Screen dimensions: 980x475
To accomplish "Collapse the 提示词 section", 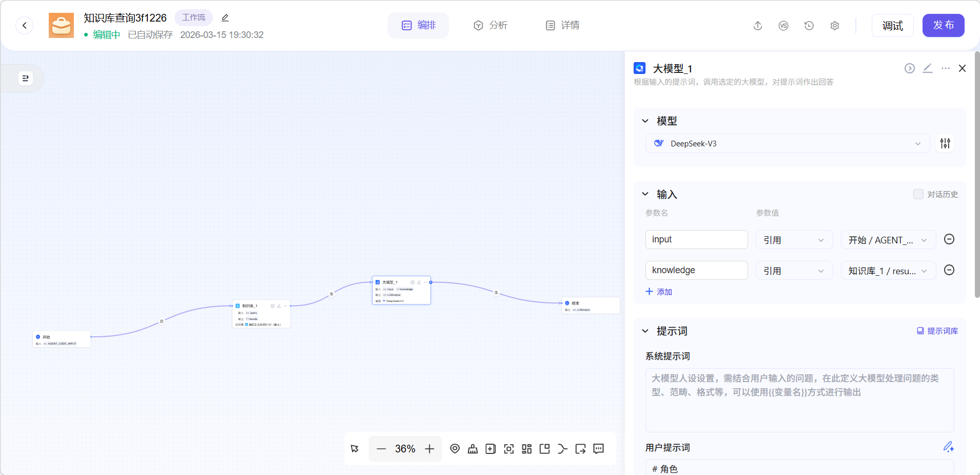I will coord(645,331).
